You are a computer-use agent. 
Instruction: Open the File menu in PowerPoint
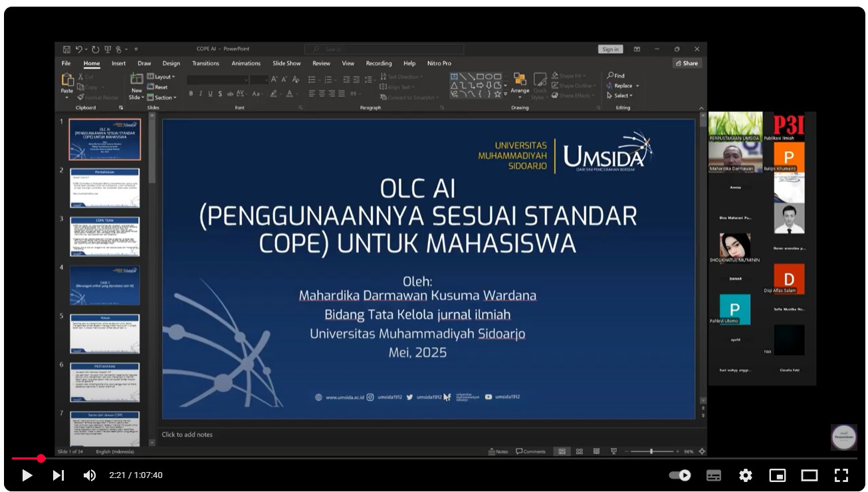point(66,63)
